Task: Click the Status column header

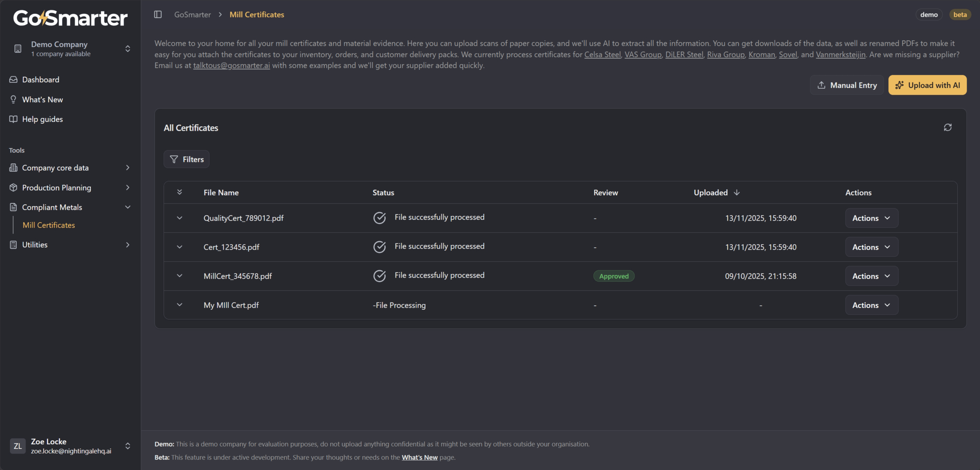Action: click(383, 192)
